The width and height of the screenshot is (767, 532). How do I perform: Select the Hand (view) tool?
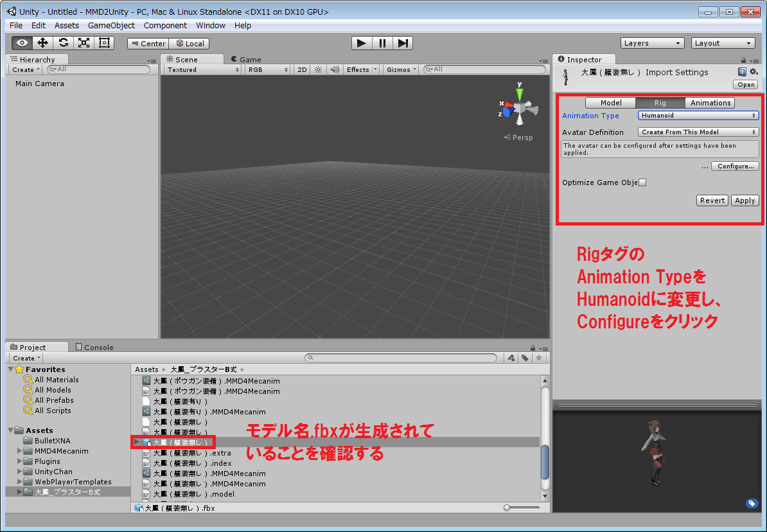point(22,43)
